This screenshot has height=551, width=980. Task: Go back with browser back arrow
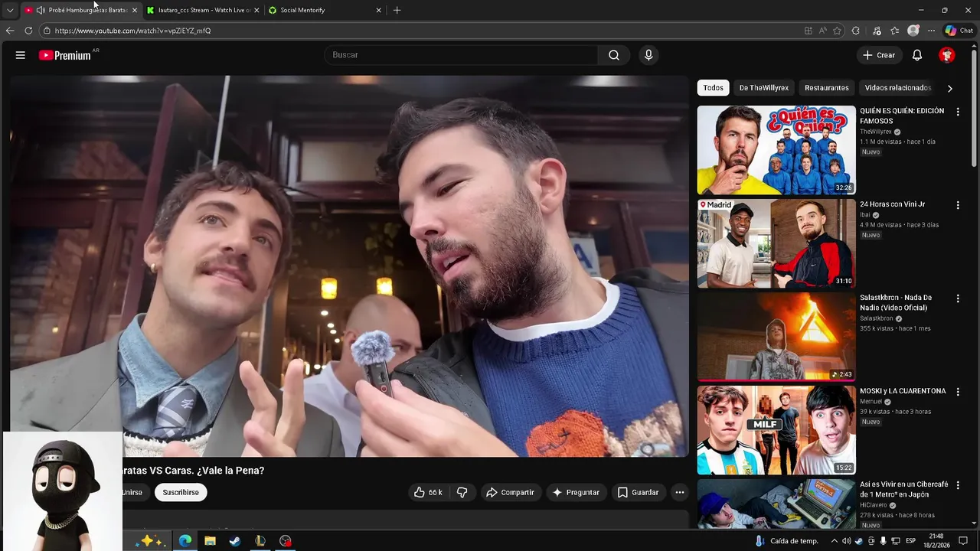10,31
